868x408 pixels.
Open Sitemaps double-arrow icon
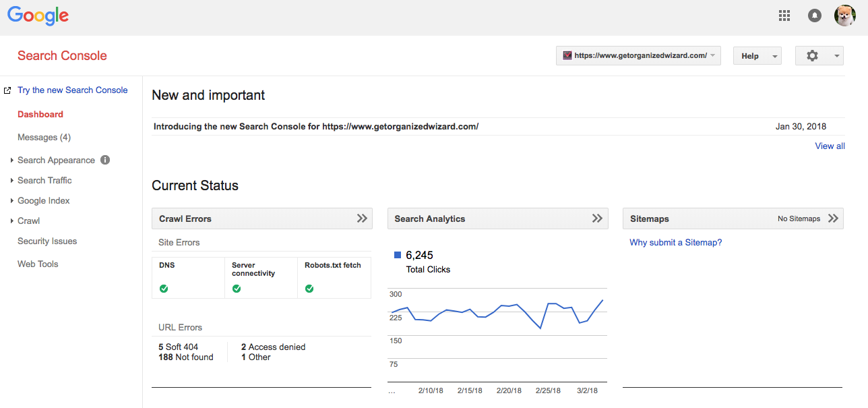[833, 218]
